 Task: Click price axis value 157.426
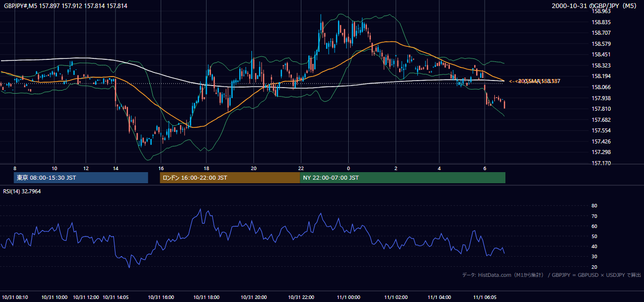click(601, 141)
